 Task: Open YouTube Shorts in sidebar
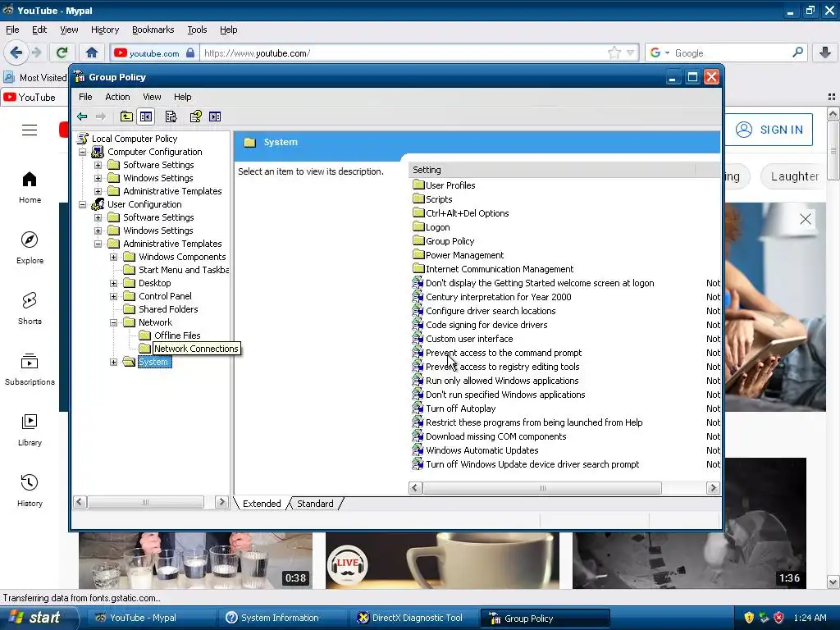click(x=30, y=308)
